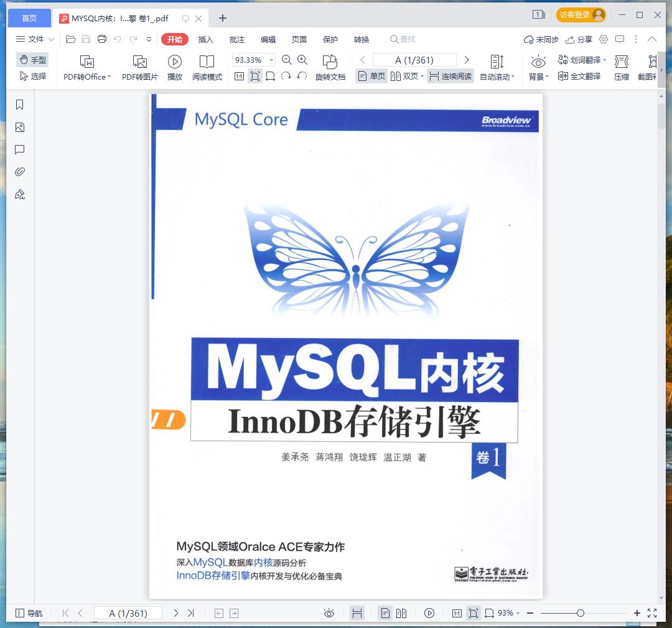Click the zoom minus button in status bar

click(x=530, y=614)
